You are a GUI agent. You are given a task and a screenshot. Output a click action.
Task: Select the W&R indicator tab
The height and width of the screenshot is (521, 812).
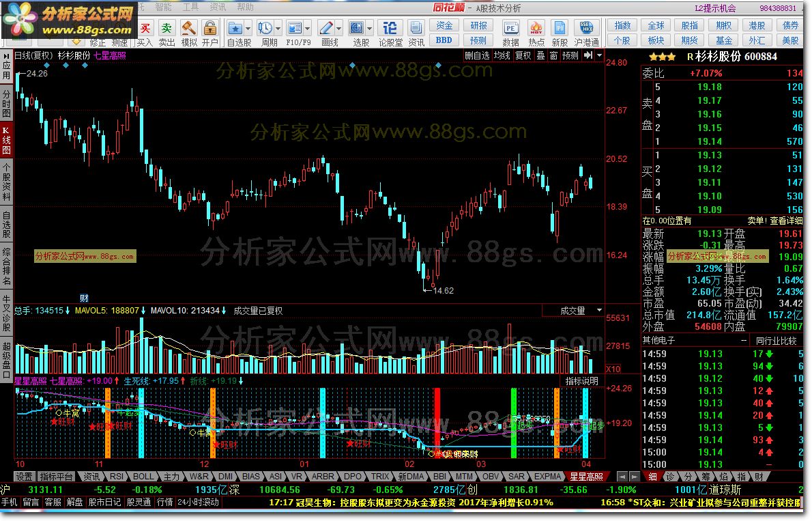[x=199, y=477]
